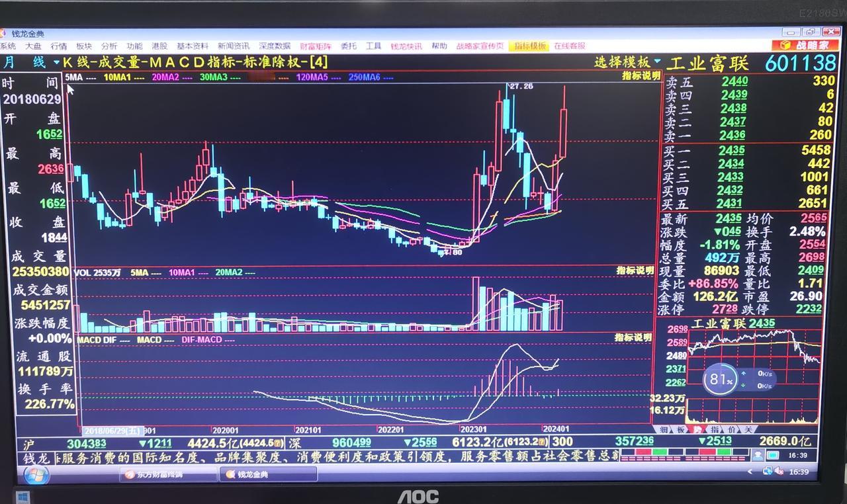Screen dimensions: 847x504
Task: Open the 战略家宣传页 menu item
Action: point(480,46)
